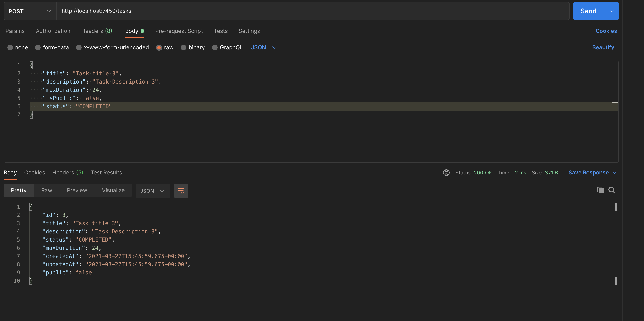Switch response view to Visualize

pyautogui.click(x=113, y=190)
